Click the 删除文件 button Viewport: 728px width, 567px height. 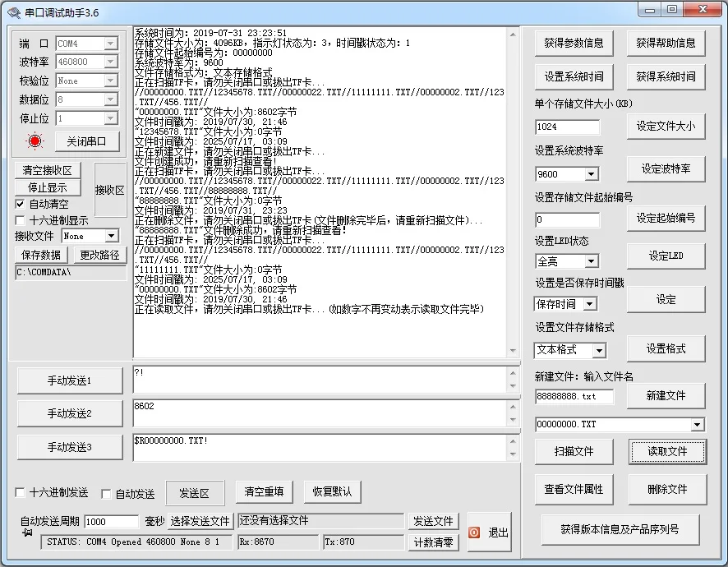coord(668,489)
